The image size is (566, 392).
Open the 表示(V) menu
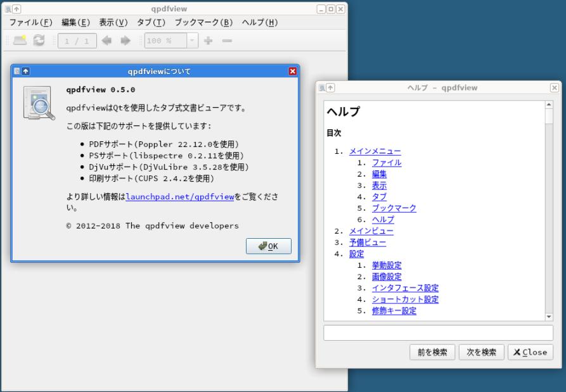point(113,22)
